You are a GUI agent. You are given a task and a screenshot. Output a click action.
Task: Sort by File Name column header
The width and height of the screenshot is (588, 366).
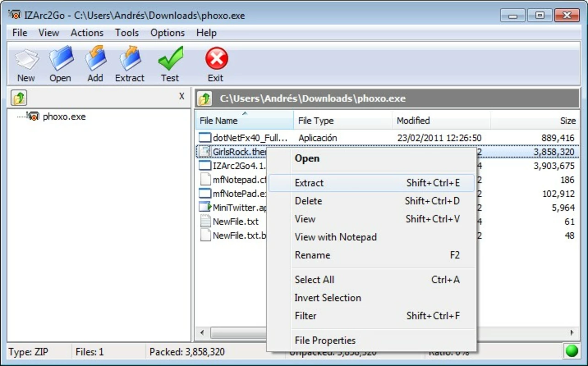point(245,120)
